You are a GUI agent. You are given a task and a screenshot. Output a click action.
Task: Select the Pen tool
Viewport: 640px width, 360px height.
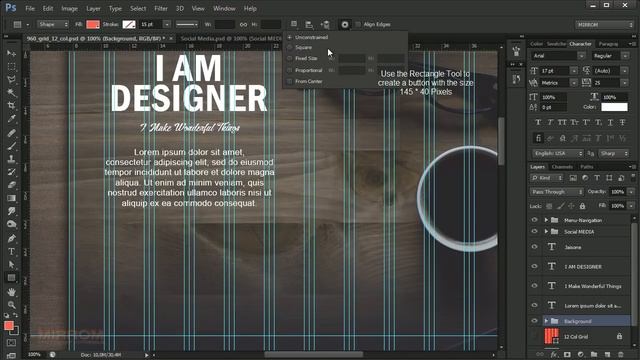click(x=11, y=238)
